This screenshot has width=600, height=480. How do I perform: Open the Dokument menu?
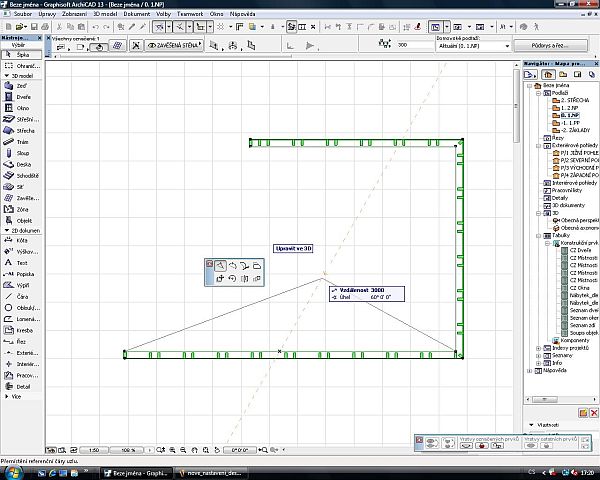137,14
